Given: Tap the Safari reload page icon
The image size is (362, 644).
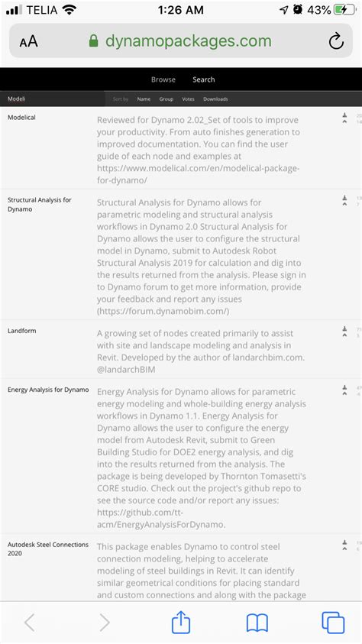Looking at the screenshot, I should [x=336, y=41].
